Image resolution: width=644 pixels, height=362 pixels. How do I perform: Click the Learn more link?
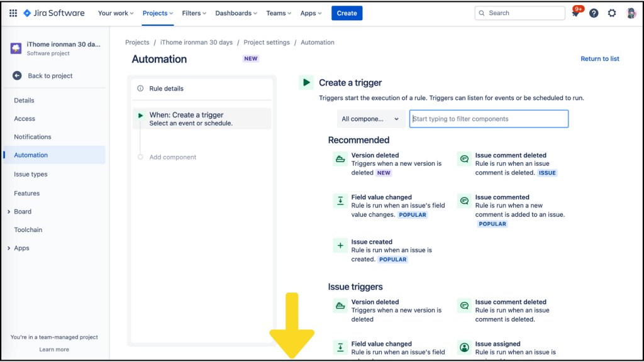(x=54, y=349)
